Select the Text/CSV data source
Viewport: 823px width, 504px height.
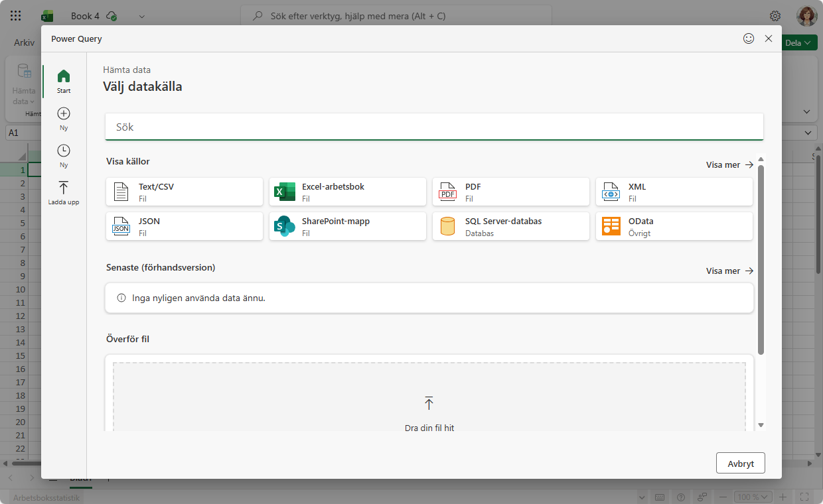tap(184, 192)
